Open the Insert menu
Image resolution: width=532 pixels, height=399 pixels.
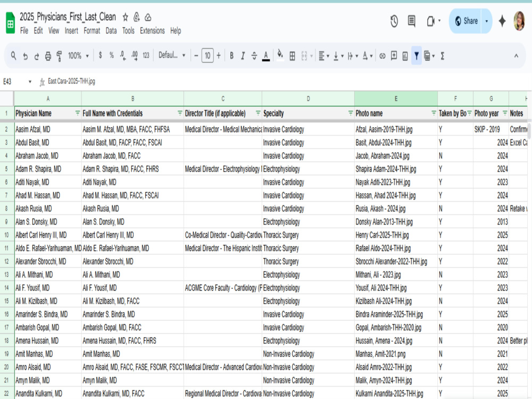(71, 31)
